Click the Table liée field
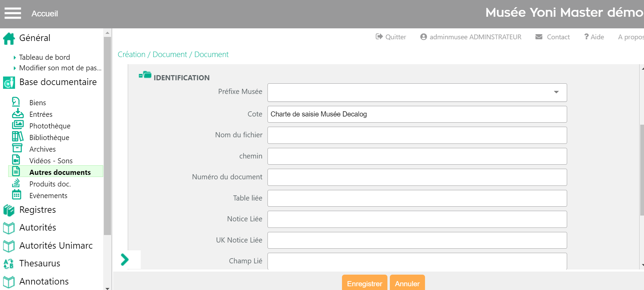This screenshot has height=290, width=644. pos(417,198)
